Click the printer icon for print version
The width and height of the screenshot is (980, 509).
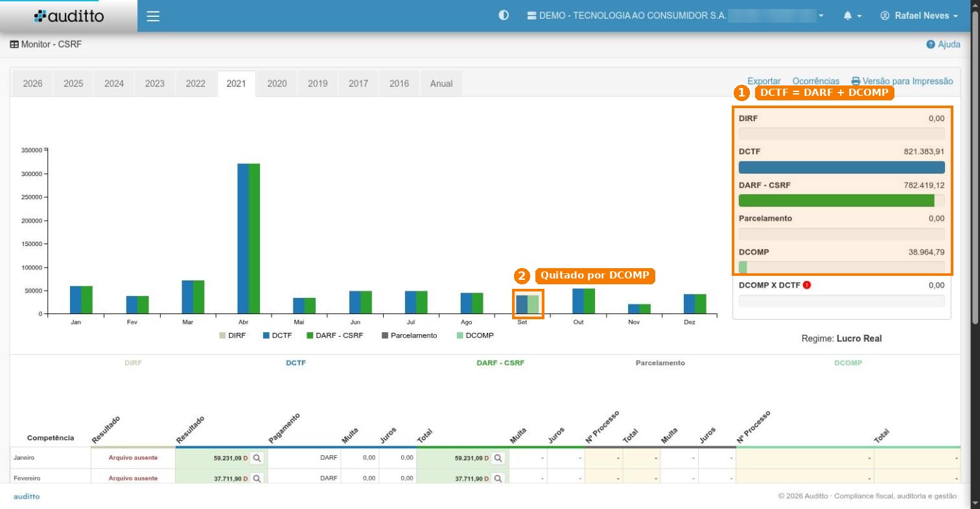point(856,81)
